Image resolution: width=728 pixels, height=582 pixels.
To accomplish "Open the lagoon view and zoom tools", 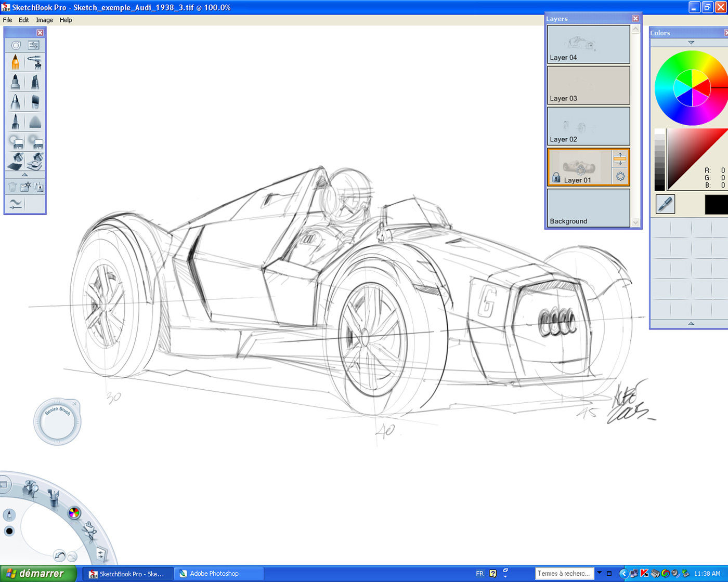I will click(32, 490).
